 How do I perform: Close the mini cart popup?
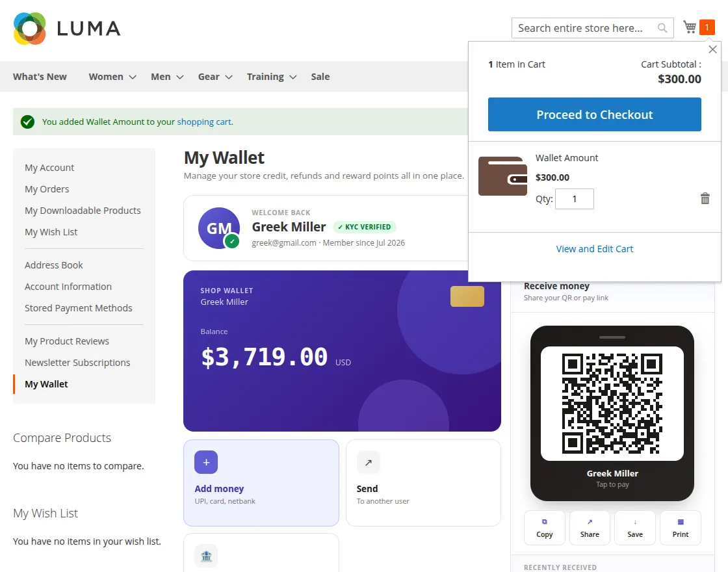(712, 49)
